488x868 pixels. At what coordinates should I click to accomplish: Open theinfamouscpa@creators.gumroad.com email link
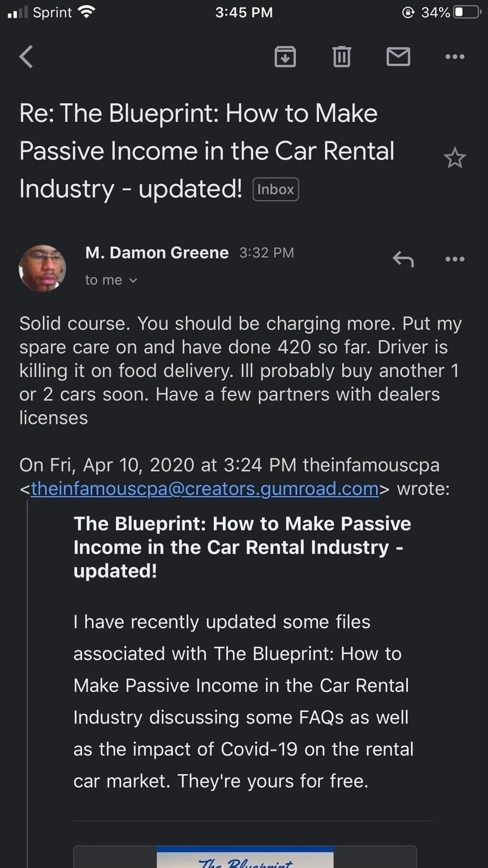click(205, 488)
